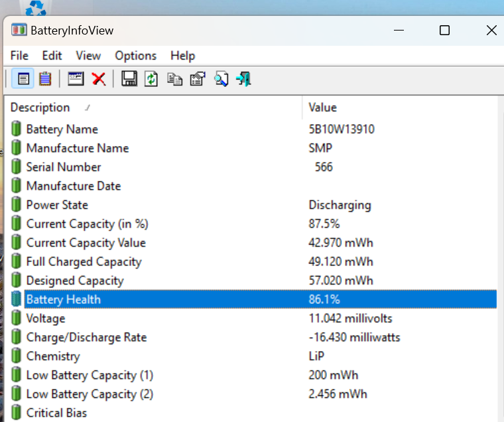Click battery icon beside Battery Name row

[16, 129]
